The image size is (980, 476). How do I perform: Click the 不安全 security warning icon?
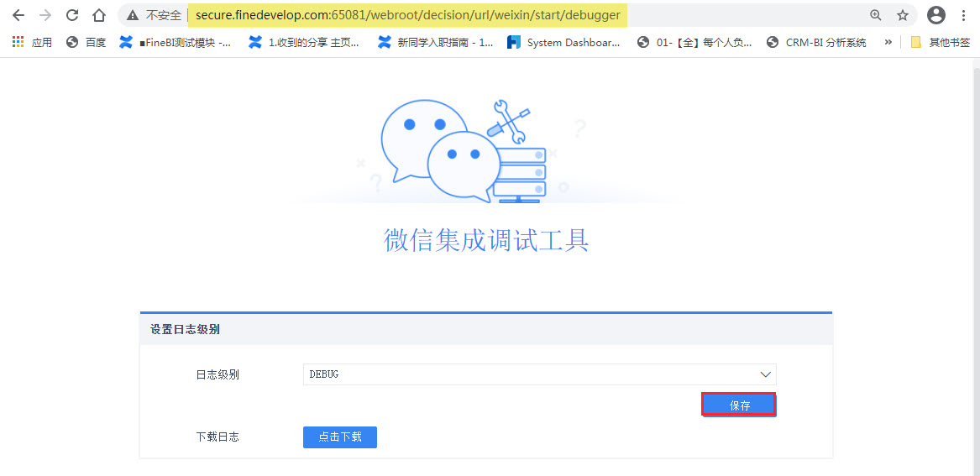point(133,16)
